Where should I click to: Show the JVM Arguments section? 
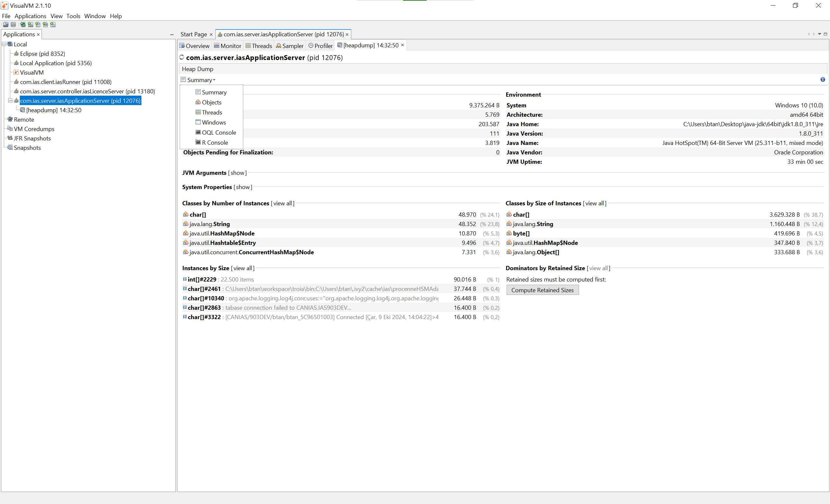pyautogui.click(x=237, y=173)
